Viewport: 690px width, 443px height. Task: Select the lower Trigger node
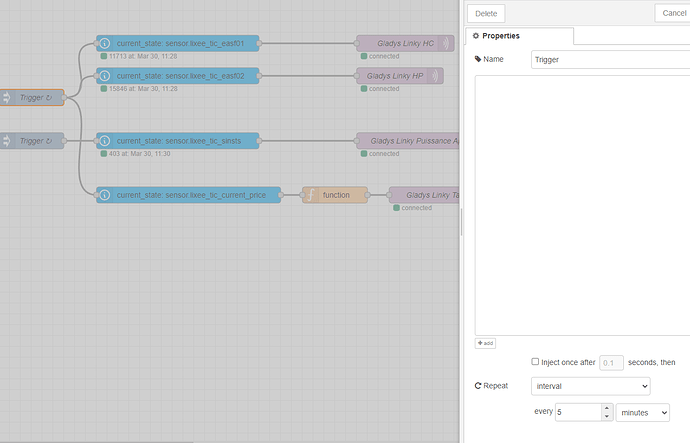[x=32, y=141]
